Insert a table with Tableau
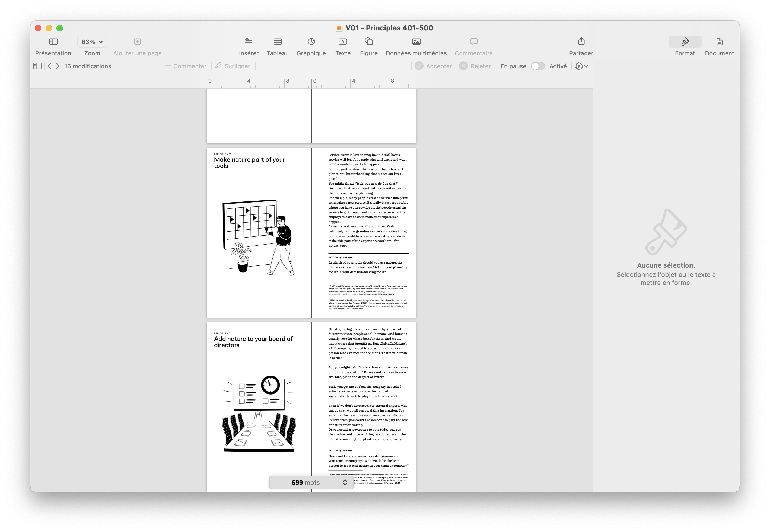 (278, 42)
